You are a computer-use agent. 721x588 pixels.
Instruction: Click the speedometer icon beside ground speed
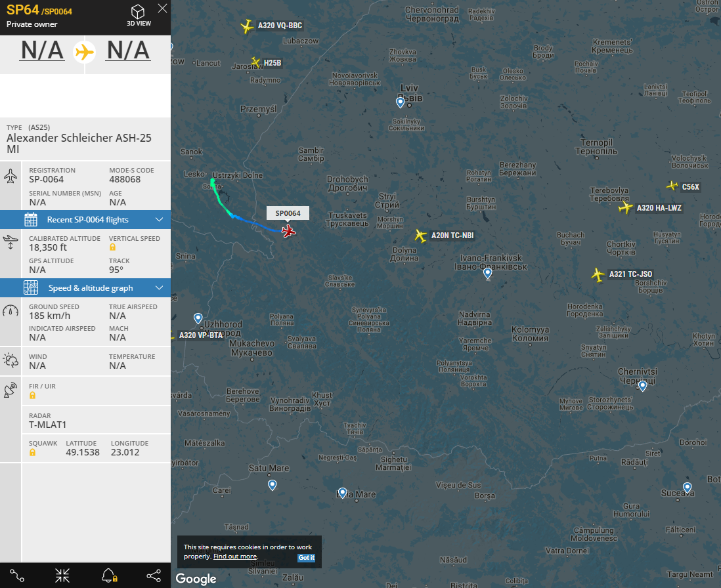point(11,312)
